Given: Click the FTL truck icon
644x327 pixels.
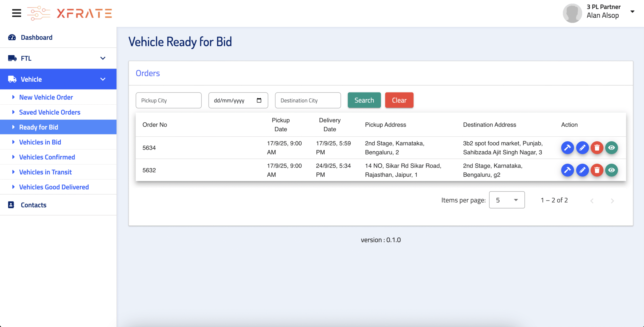Looking at the screenshot, I should (12, 58).
